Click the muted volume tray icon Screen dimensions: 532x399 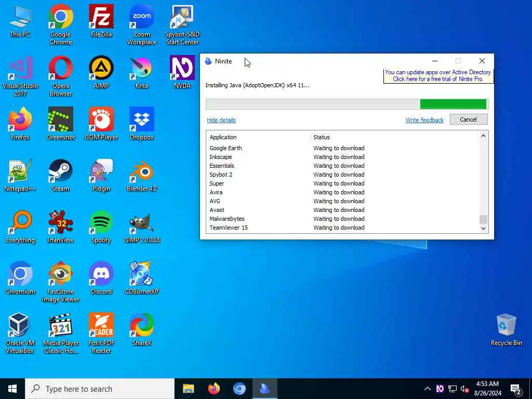coord(465,389)
